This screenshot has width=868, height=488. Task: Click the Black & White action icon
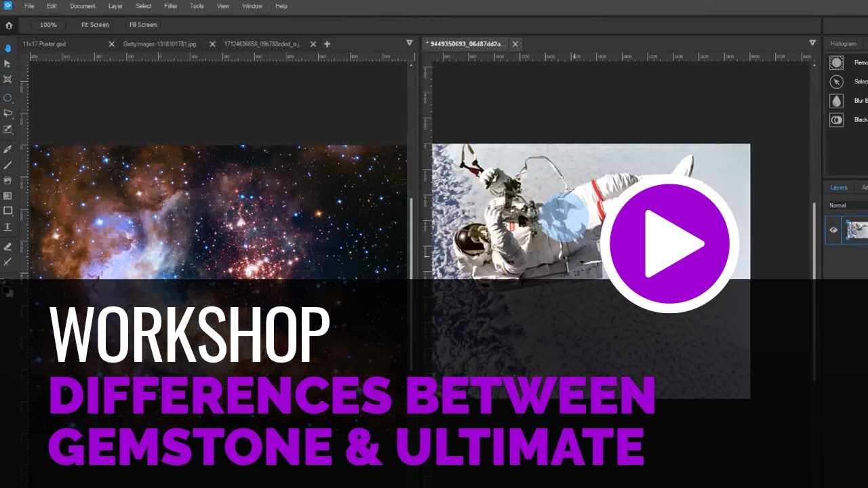point(837,119)
